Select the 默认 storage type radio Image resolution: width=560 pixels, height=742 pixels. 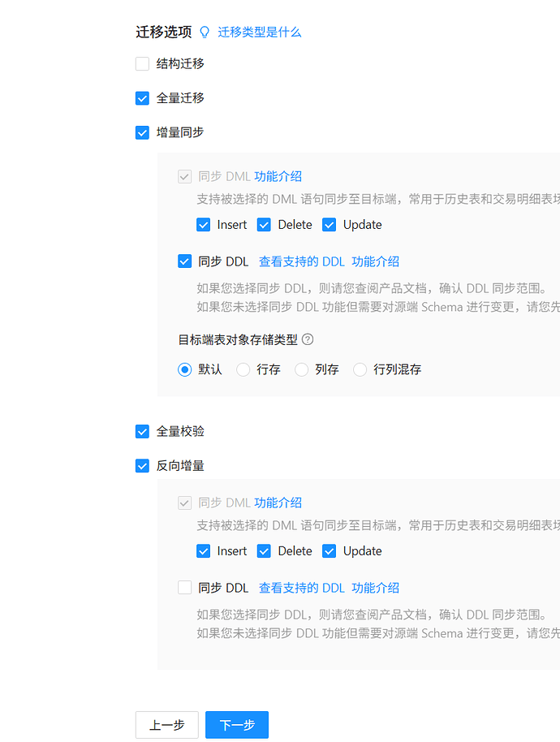click(x=184, y=369)
